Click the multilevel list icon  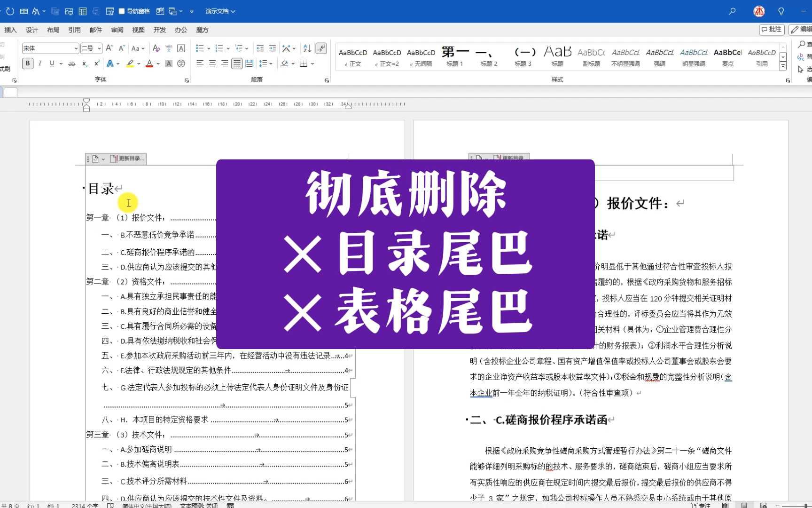click(x=239, y=48)
